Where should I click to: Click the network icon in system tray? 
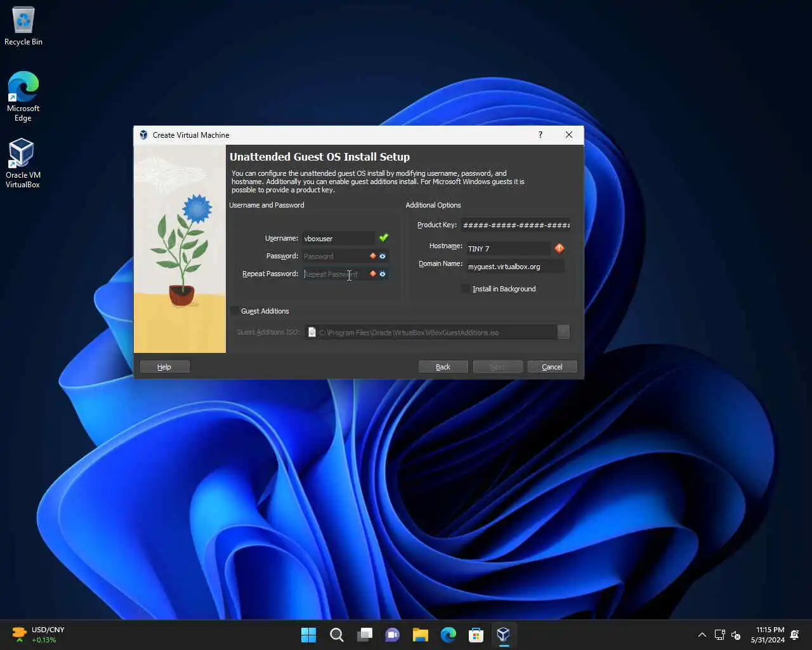point(720,635)
